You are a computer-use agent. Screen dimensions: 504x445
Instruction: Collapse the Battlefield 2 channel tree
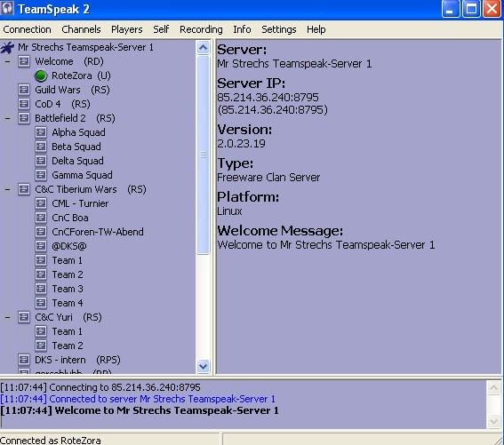click(7, 118)
